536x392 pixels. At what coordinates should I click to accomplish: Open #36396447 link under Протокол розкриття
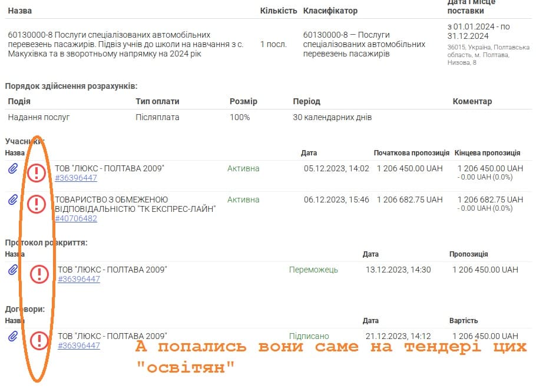[x=79, y=279]
